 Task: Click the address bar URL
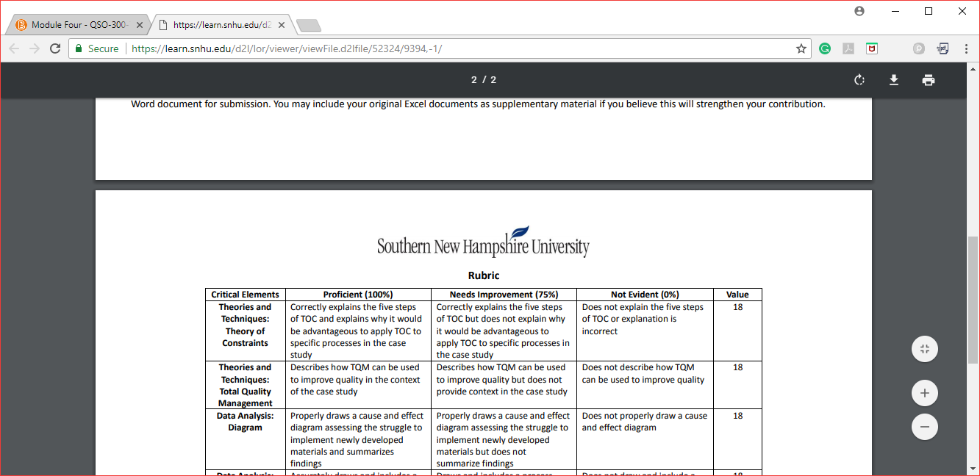point(287,48)
